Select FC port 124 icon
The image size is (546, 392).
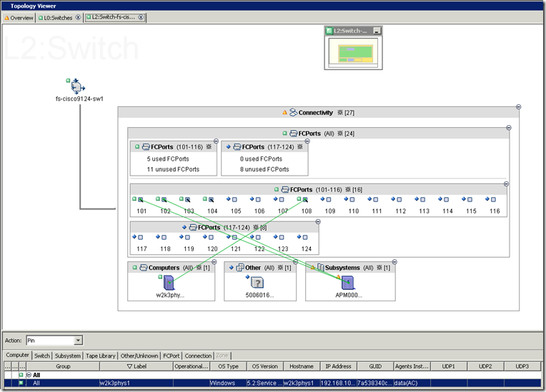pos(305,238)
